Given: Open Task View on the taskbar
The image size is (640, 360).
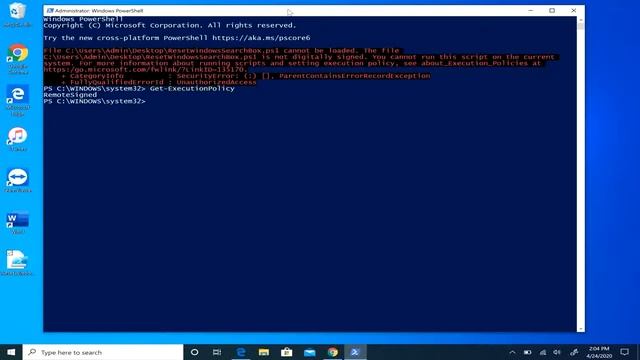Looking at the screenshot, I should pyautogui.click(x=217, y=352).
